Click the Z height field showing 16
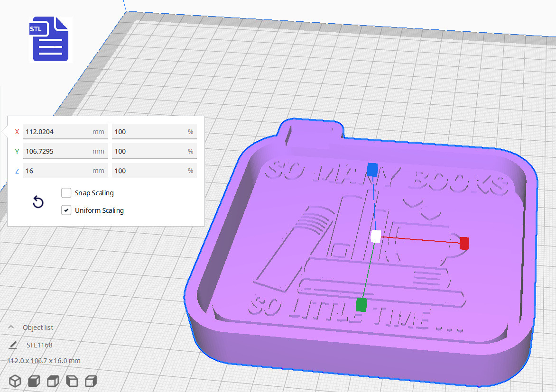Image resolution: width=556 pixels, height=392 pixels. click(x=65, y=170)
